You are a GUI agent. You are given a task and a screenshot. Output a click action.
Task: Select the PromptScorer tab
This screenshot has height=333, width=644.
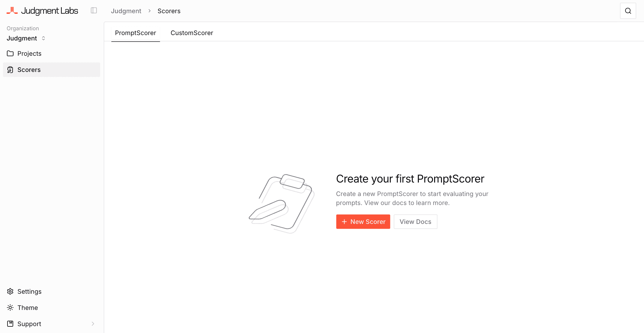(x=136, y=33)
